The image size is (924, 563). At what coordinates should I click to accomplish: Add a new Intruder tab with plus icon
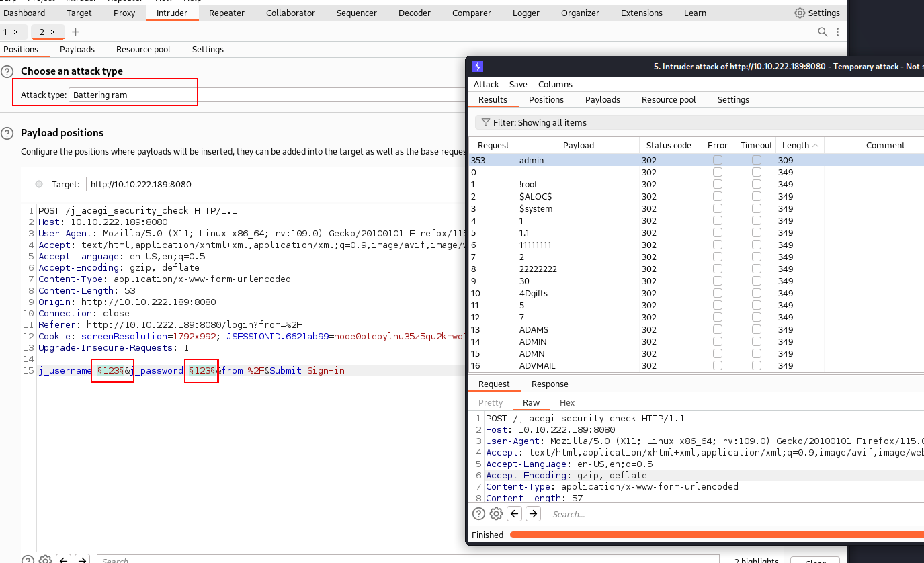coord(75,32)
